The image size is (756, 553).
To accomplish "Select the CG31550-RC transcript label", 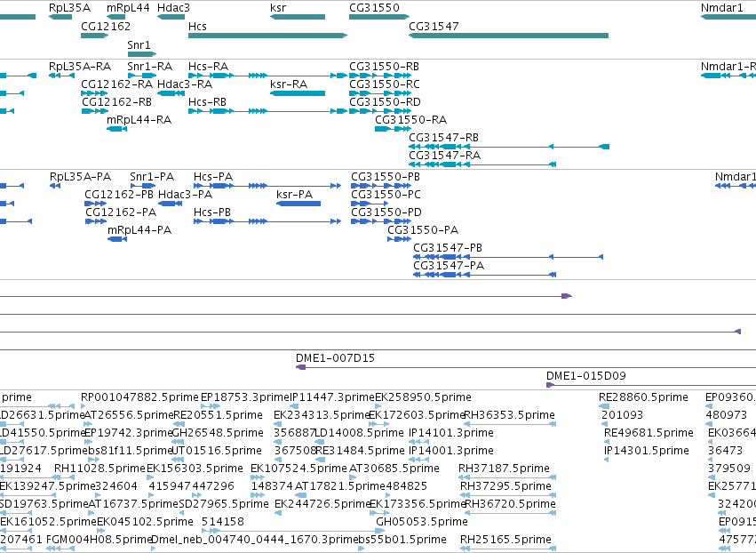I will point(385,84).
